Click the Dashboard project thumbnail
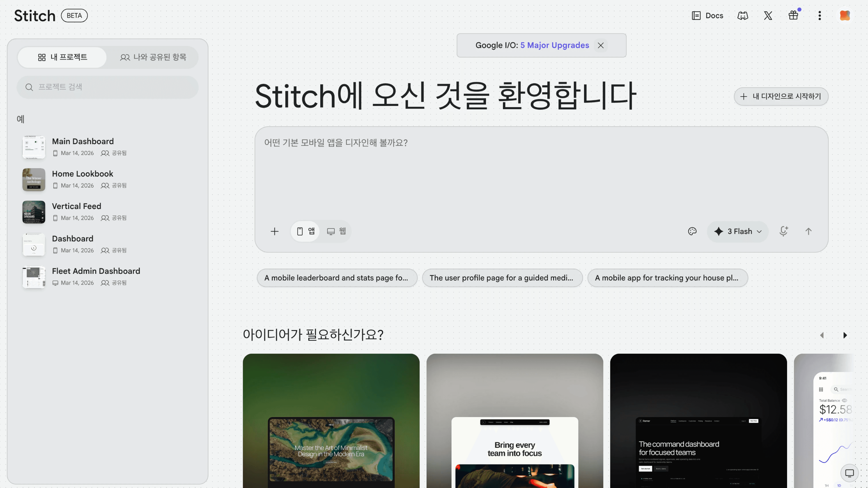The image size is (868, 488). coord(34,244)
